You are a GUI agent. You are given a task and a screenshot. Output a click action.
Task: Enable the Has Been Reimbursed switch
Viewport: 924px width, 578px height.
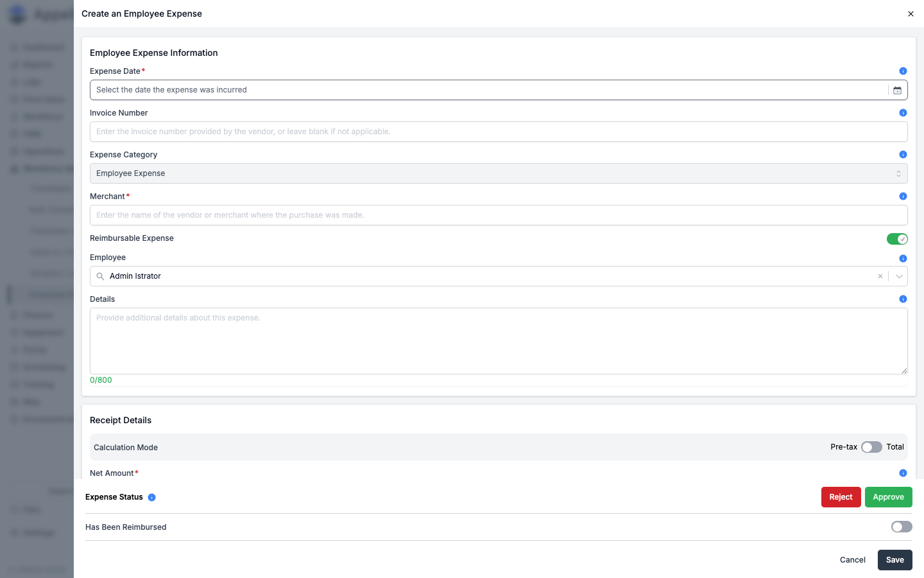click(x=902, y=527)
